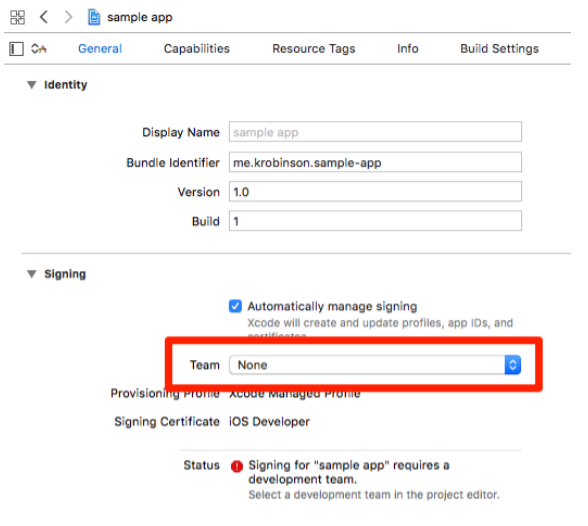Click the Build number field
Image resolution: width=588 pixels, height=526 pixels.
click(x=375, y=221)
